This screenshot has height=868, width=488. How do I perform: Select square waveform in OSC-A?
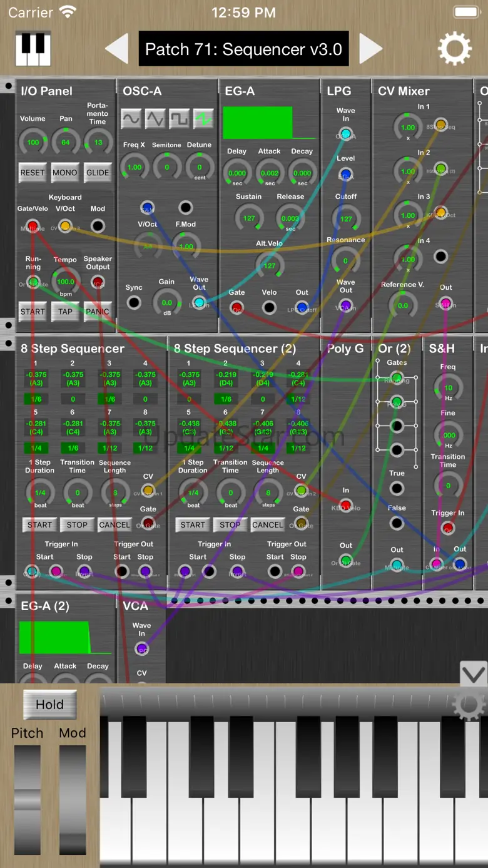pyautogui.click(x=179, y=118)
